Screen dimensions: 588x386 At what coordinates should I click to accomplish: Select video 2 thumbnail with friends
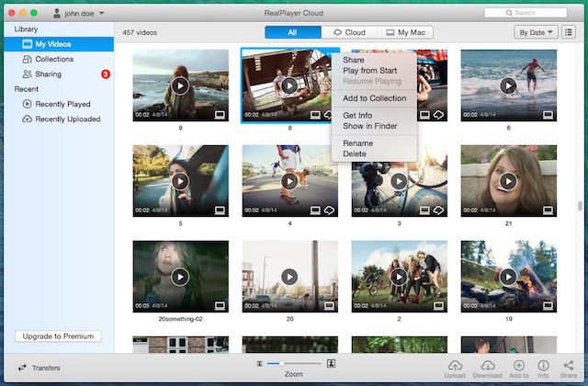point(399,277)
